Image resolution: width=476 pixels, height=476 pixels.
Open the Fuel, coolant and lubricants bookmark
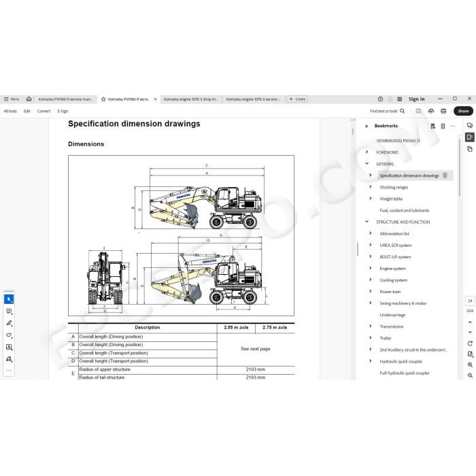(405, 210)
